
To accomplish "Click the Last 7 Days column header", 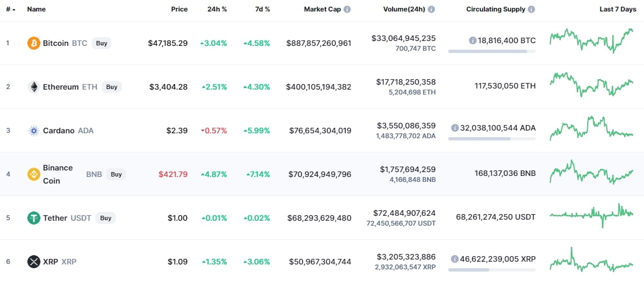I will 618,9.
